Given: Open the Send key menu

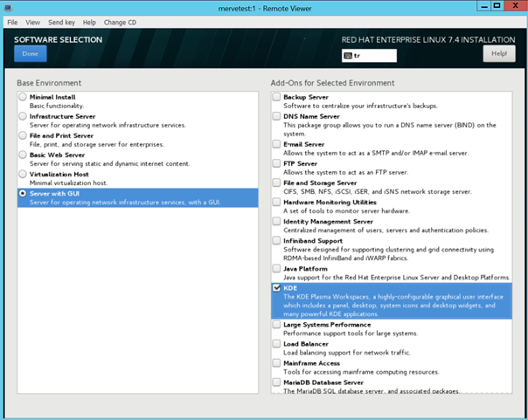Looking at the screenshot, I should pos(61,22).
